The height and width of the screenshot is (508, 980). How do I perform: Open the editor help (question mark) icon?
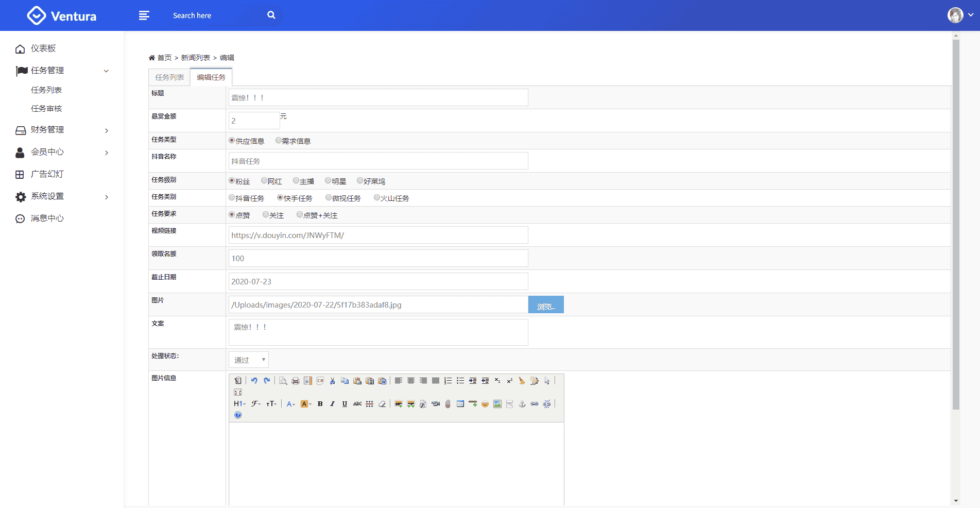click(x=238, y=415)
